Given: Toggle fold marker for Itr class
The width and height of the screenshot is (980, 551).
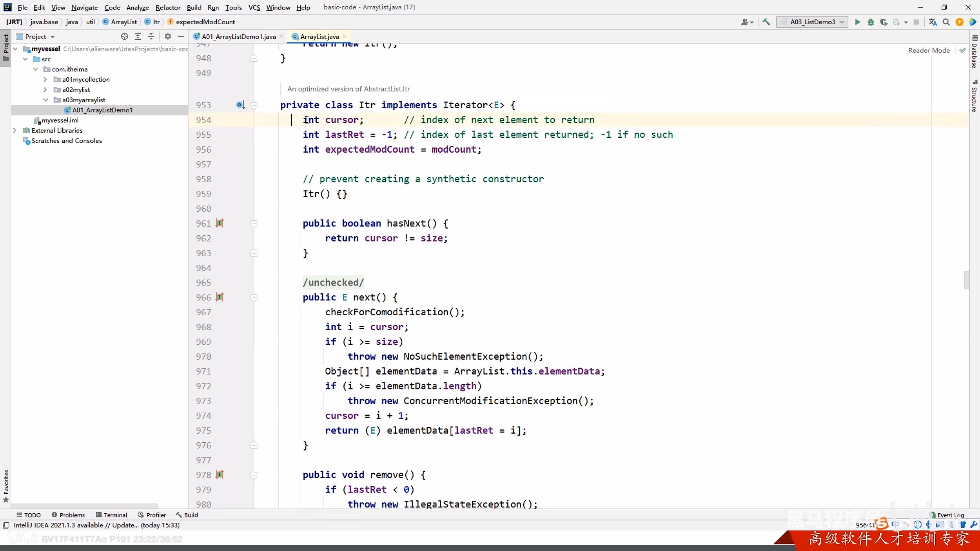Looking at the screenshot, I should (254, 105).
